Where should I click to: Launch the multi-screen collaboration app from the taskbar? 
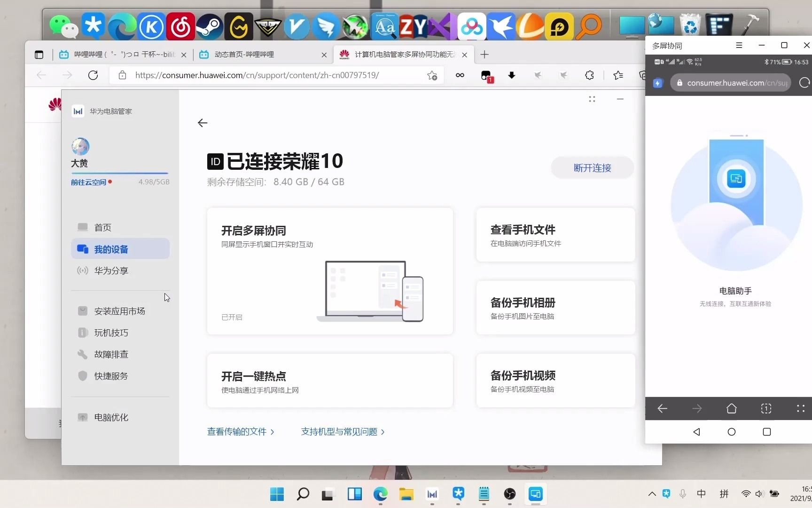(x=536, y=494)
